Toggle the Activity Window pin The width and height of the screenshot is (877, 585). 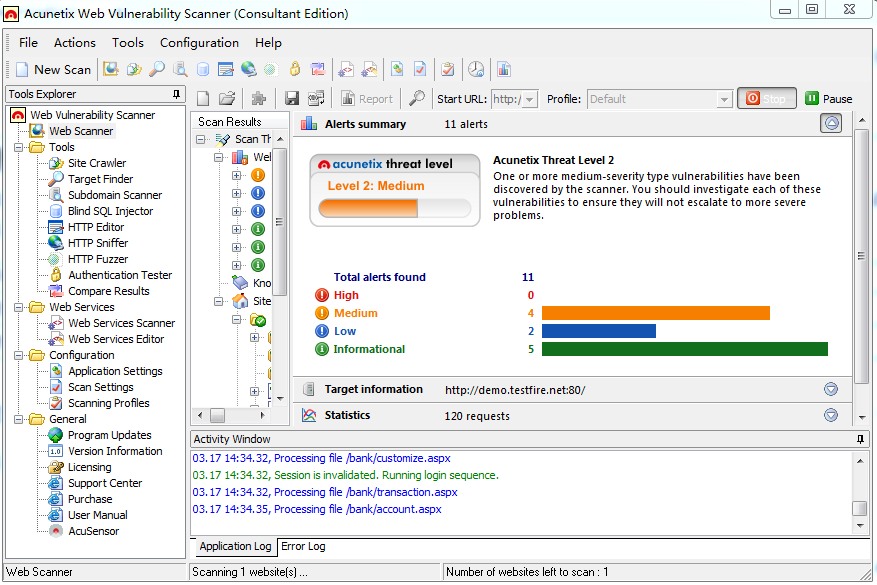(860, 439)
